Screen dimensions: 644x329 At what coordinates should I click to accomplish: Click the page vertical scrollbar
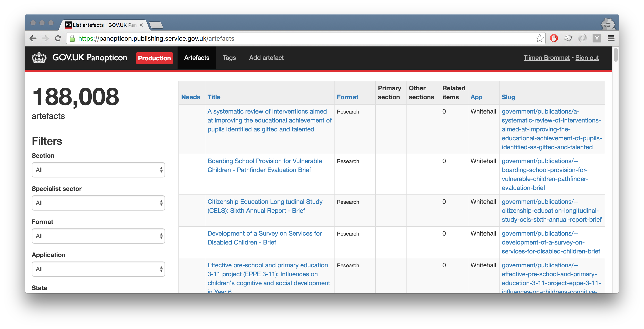tap(616, 55)
